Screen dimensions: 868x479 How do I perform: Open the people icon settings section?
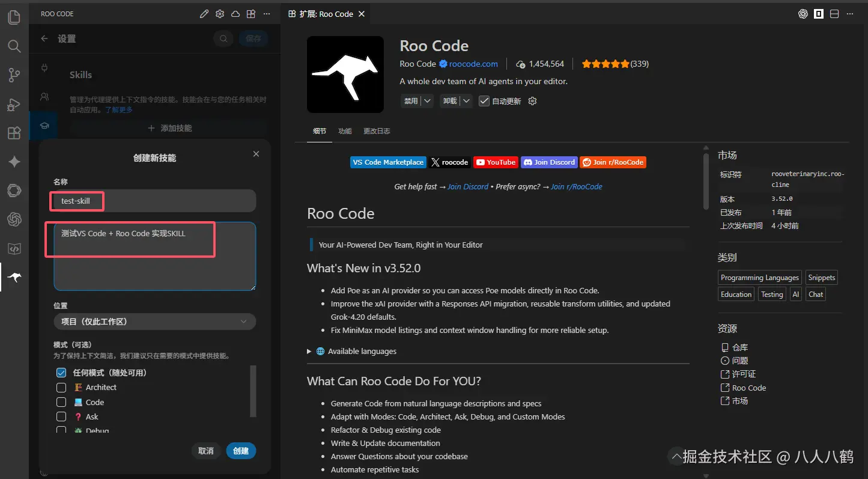[x=44, y=97]
